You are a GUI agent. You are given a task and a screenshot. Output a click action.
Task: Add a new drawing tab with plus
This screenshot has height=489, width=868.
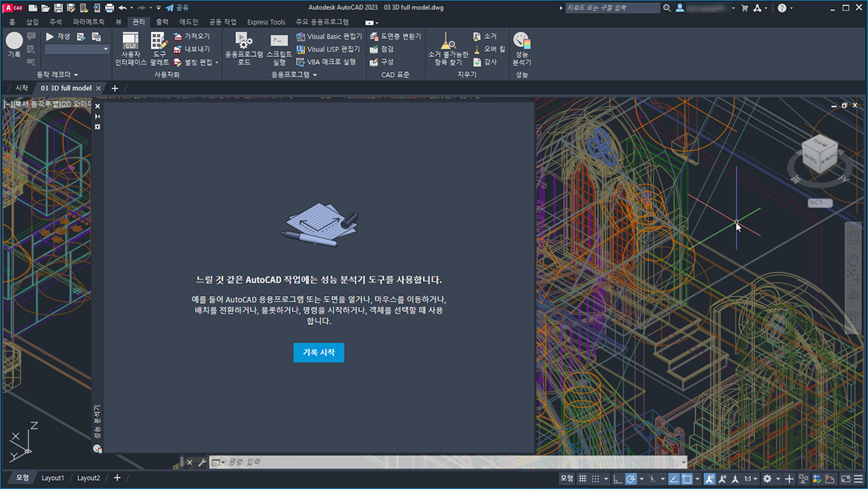(115, 88)
